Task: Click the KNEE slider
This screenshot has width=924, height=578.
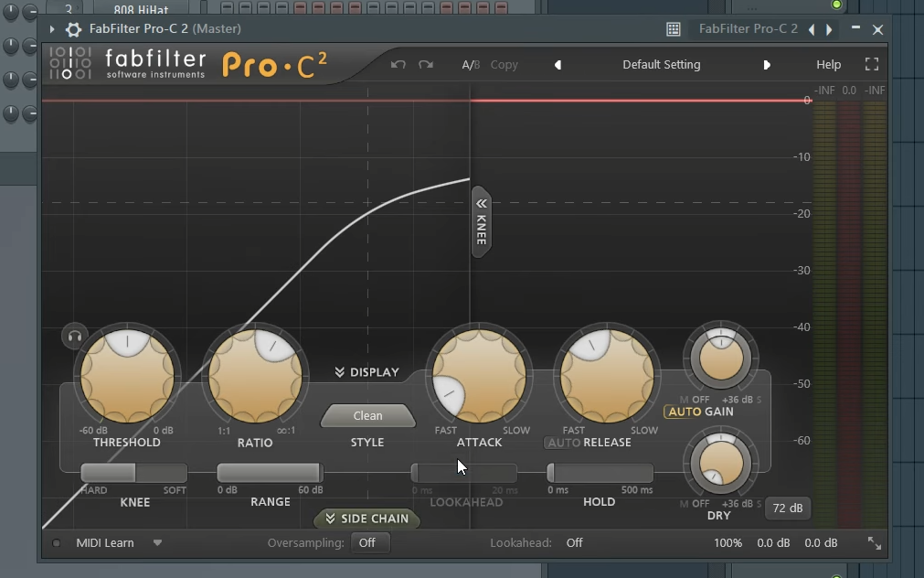Action: 133,473
